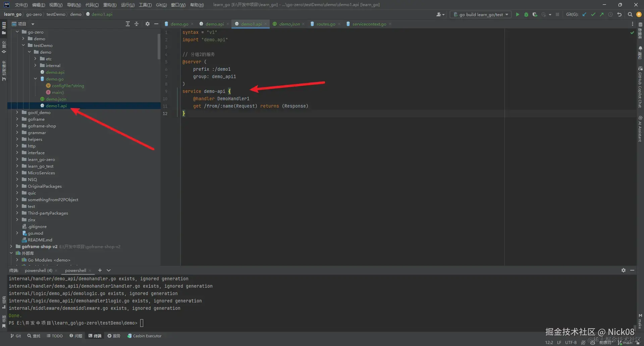
Task: Commit changes with the Git checkmark
Action: tap(593, 14)
